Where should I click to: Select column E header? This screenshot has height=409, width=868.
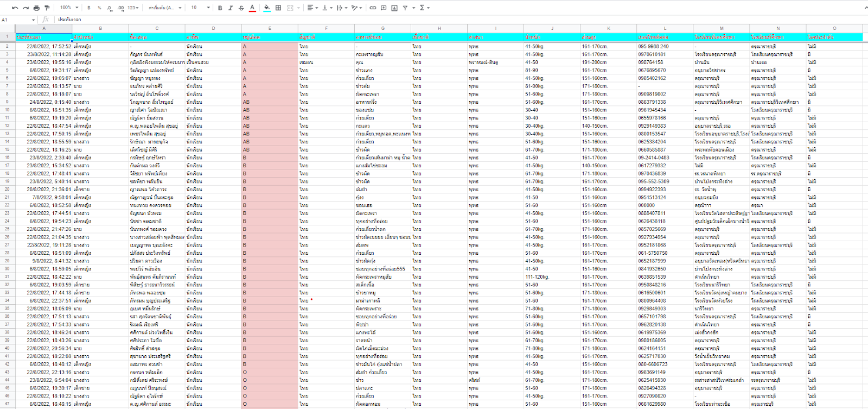(270, 28)
